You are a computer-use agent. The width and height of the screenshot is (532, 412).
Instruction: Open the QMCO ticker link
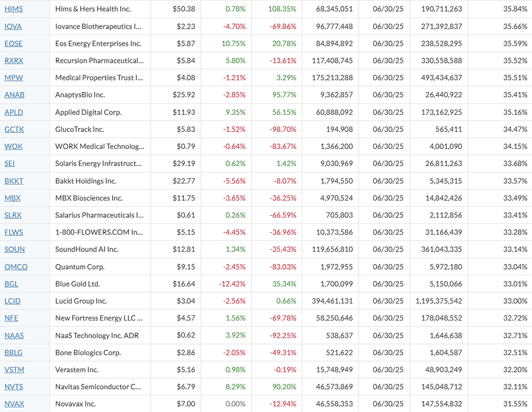point(16,267)
